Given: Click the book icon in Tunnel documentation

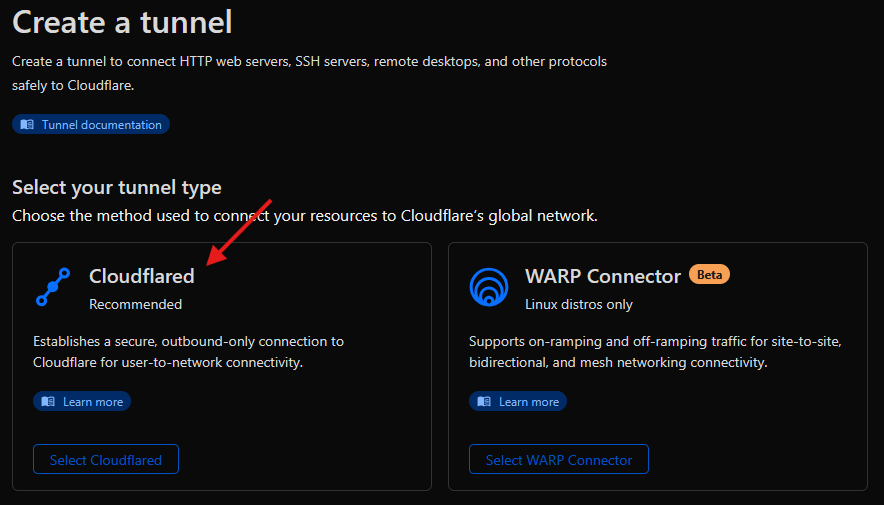Looking at the screenshot, I should (27, 125).
